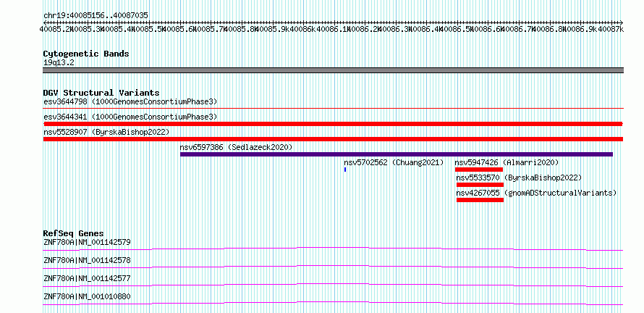Open transcript ZNF780A|NM_001010880 label
The width and height of the screenshot is (644, 313).
(x=87, y=296)
